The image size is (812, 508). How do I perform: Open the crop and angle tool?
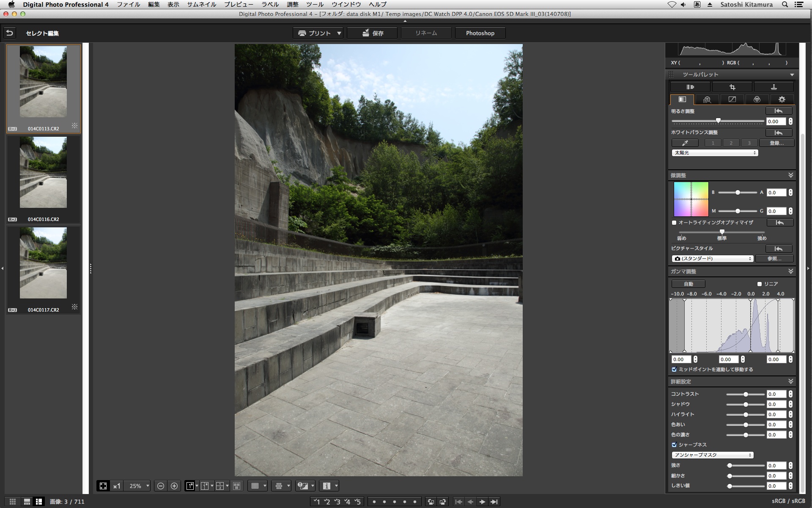tap(732, 87)
